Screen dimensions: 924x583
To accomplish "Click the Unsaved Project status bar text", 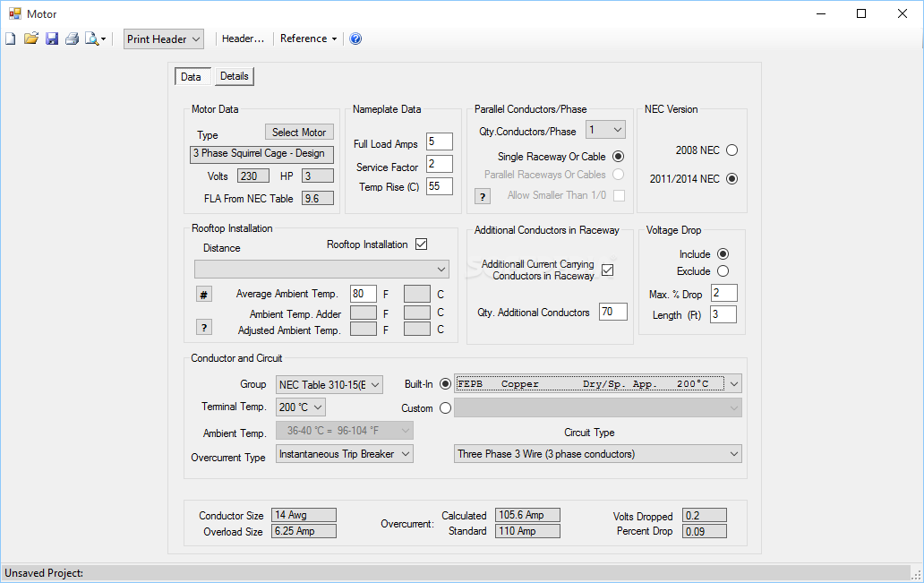I will [x=44, y=573].
